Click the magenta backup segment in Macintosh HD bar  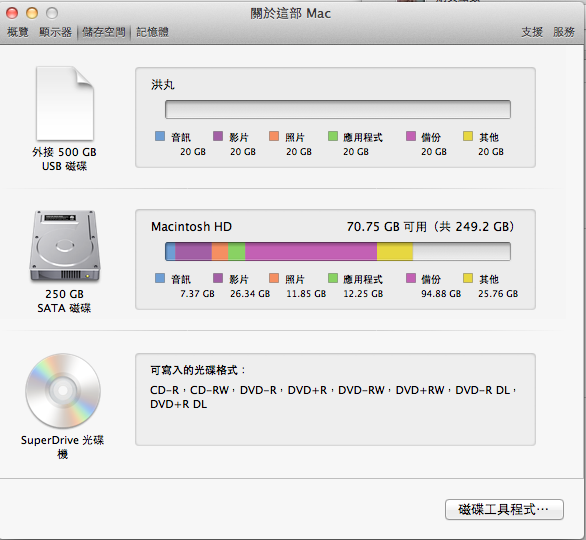(311, 252)
